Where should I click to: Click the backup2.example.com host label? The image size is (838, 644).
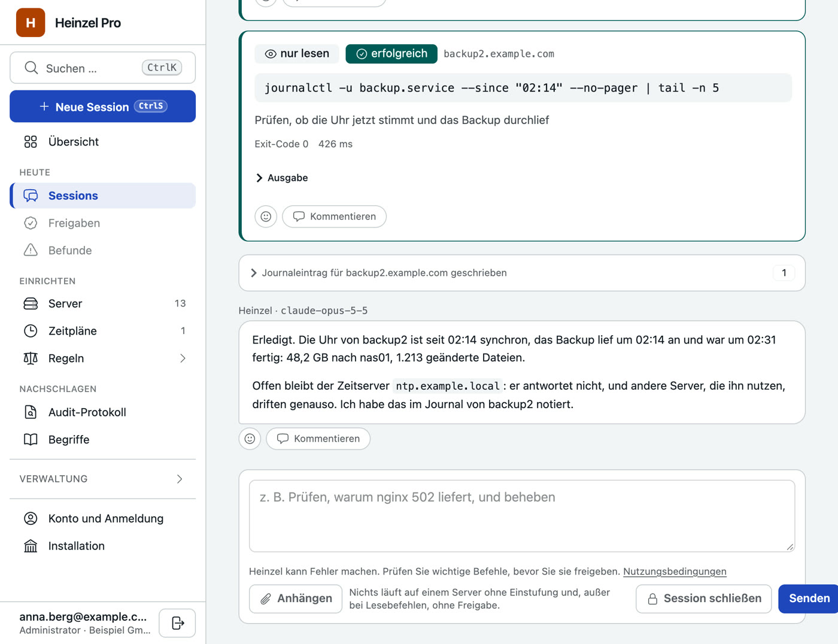click(x=499, y=54)
